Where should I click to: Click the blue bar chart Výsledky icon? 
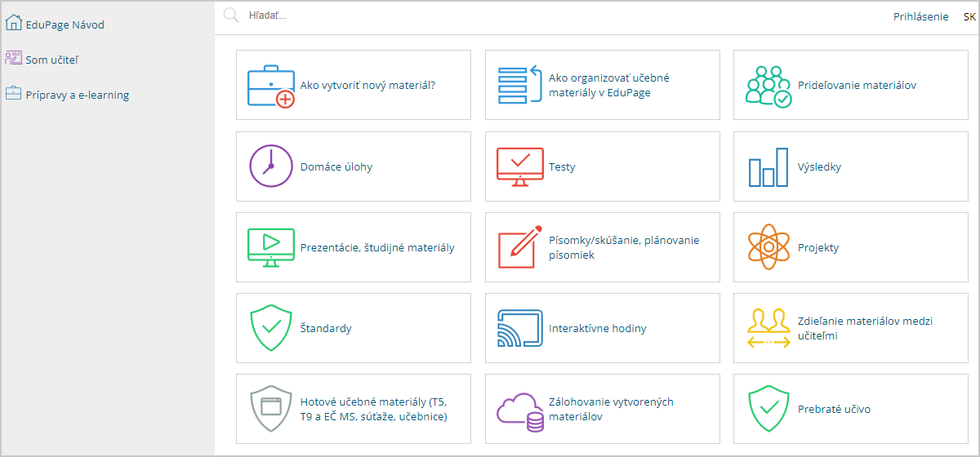point(768,166)
